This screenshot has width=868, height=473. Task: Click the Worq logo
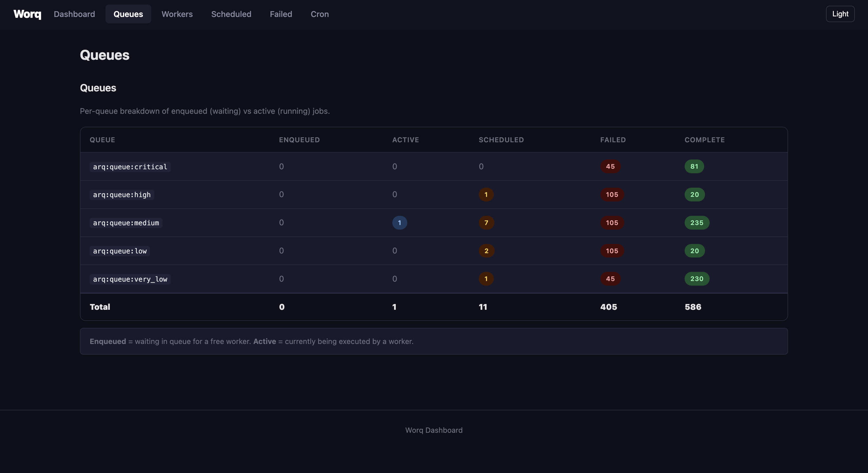click(27, 14)
